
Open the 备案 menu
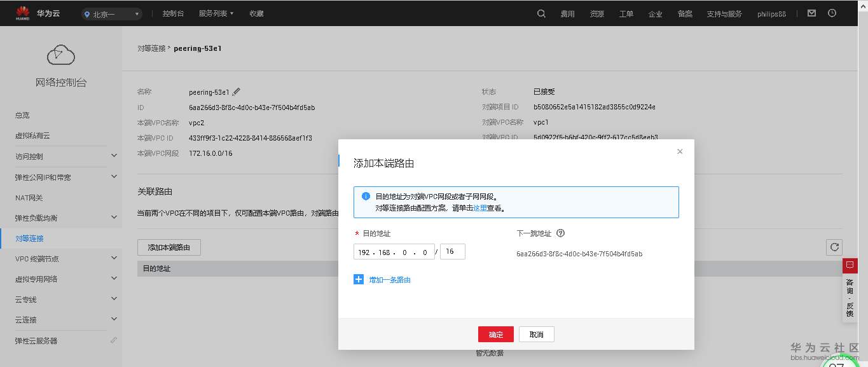pyautogui.click(x=685, y=14)
